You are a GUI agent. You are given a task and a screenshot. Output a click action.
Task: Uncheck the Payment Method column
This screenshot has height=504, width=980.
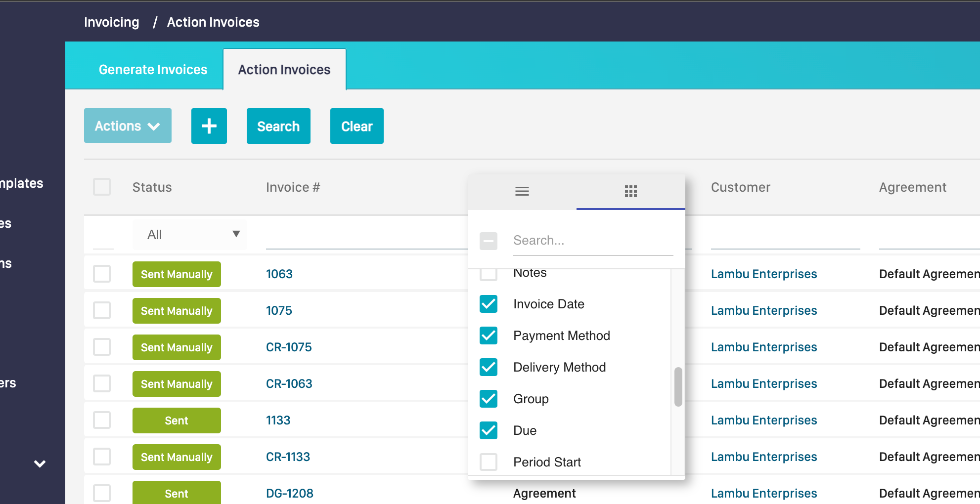[x=488, y=336]
